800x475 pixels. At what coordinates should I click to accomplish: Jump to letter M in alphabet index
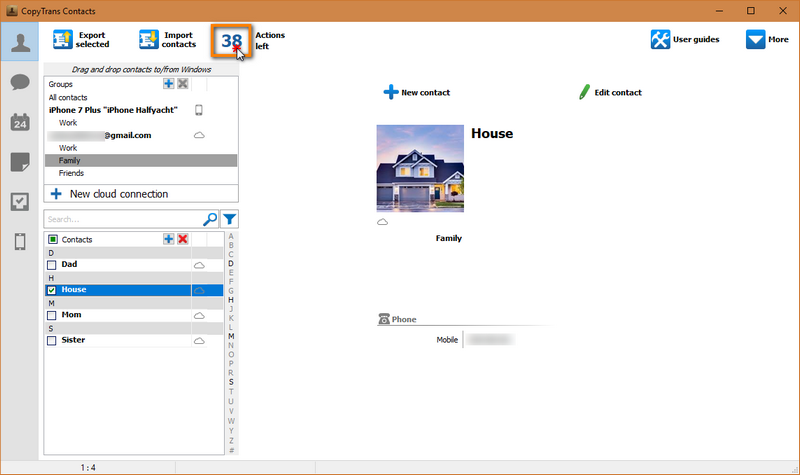[231, 336]
